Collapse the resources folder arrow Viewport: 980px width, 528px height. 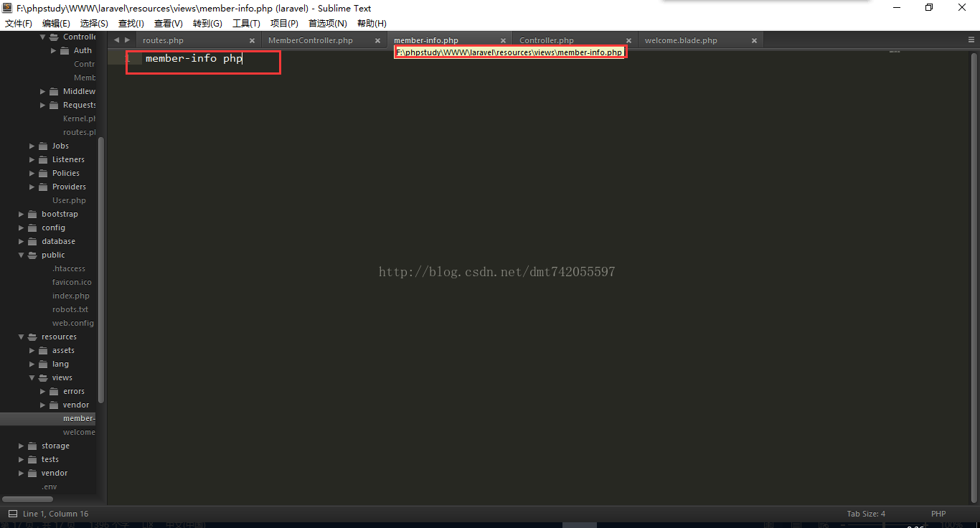22,336
